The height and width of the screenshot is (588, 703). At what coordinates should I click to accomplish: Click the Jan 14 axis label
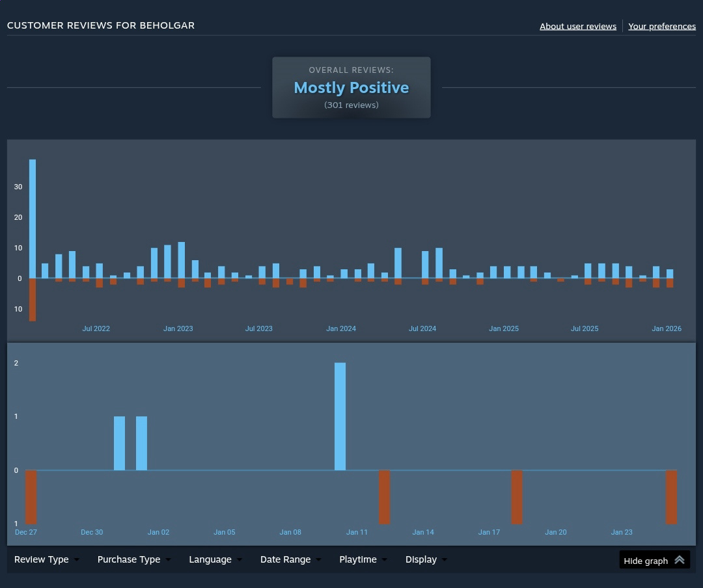coord(423,532)
